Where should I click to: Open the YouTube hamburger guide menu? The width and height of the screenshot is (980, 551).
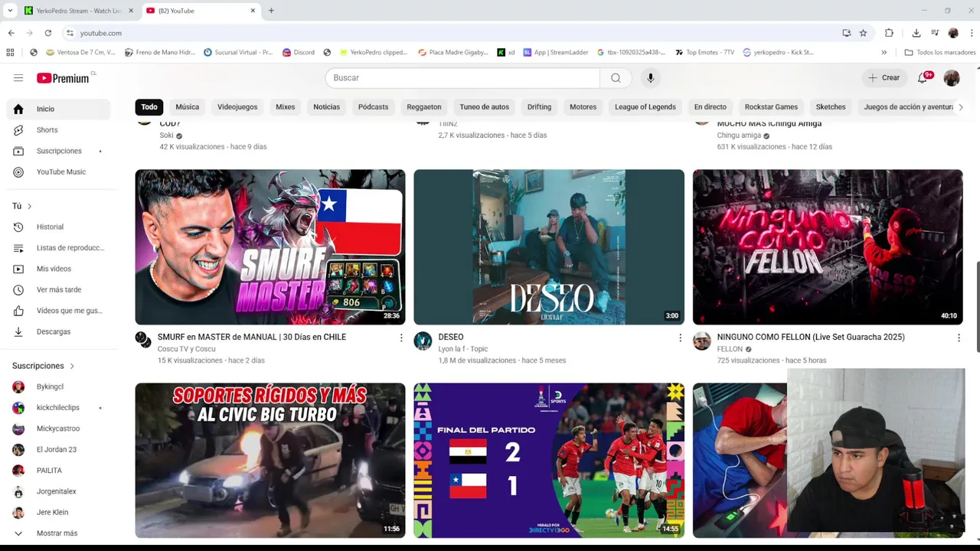(18, 78)
